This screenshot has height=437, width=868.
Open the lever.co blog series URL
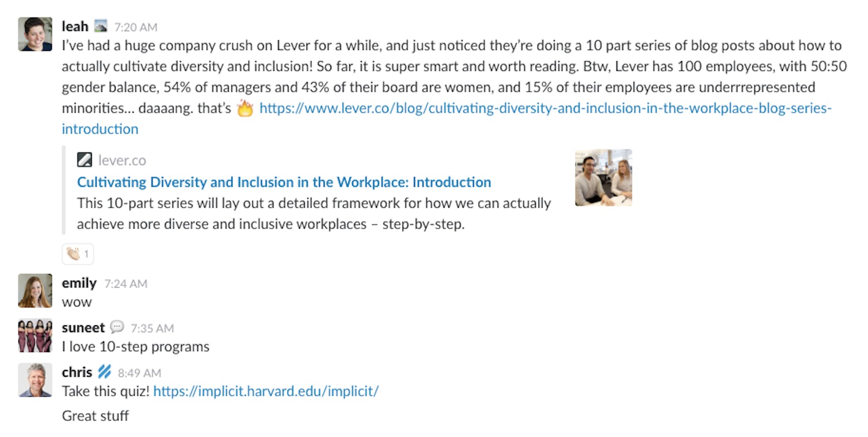447,118
